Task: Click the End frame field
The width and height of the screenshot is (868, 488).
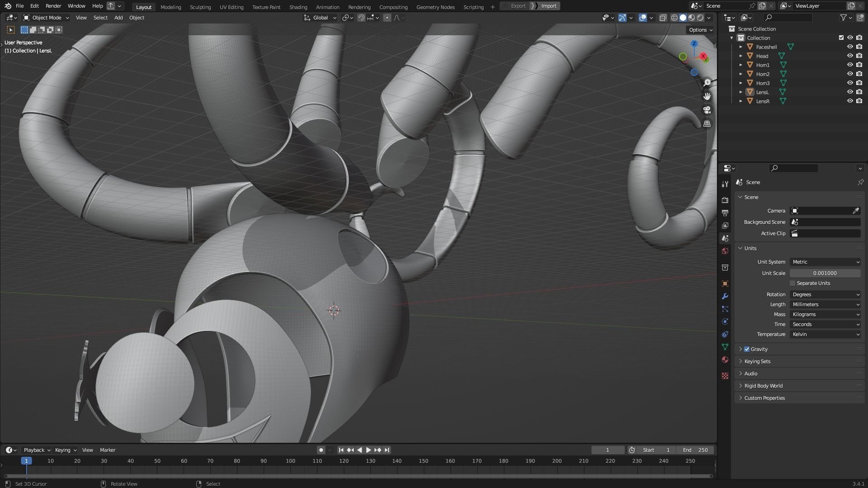Action: click(x=695, y=450)
